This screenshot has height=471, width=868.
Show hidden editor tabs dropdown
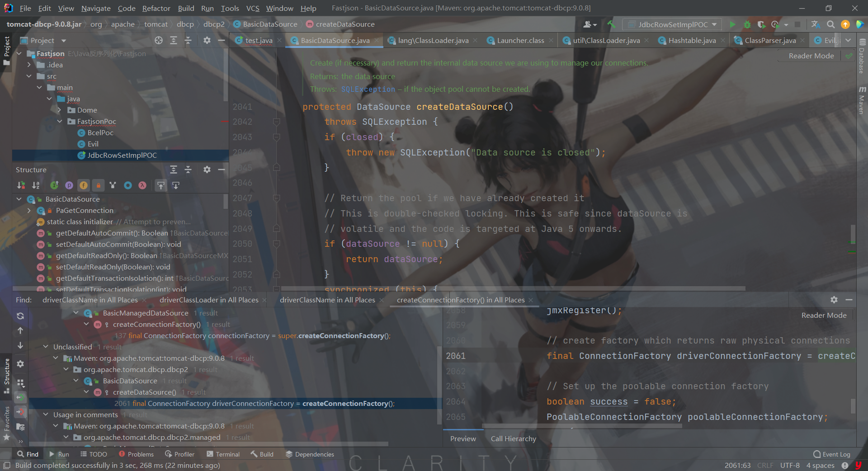click(848, 40)
